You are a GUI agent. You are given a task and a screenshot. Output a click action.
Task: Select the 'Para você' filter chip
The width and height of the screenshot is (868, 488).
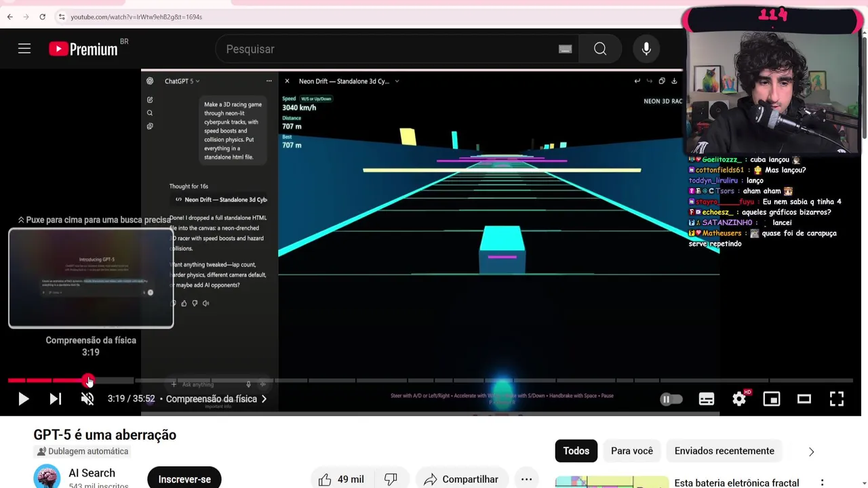pyautogui.click(x=632, y=451)
